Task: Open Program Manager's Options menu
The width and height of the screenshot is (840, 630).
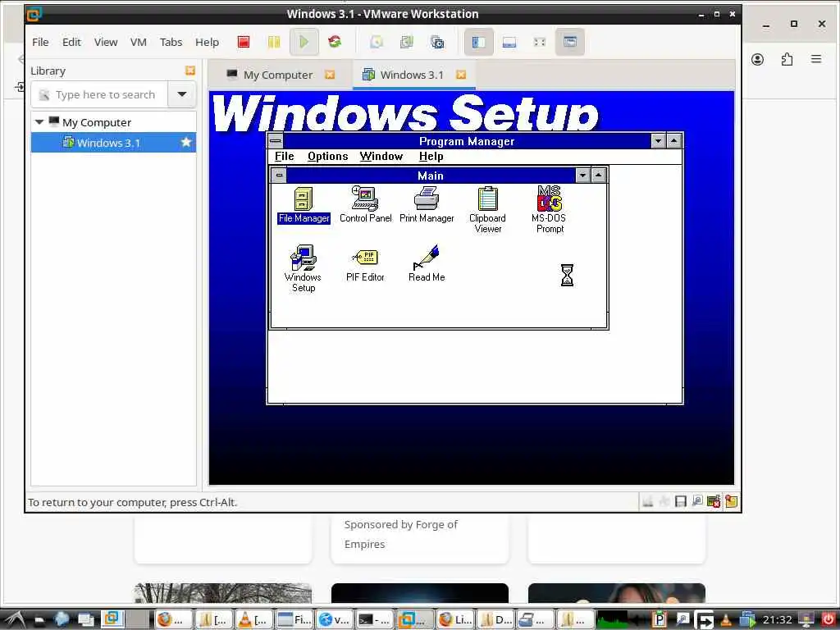Action: tap(328, 157)
